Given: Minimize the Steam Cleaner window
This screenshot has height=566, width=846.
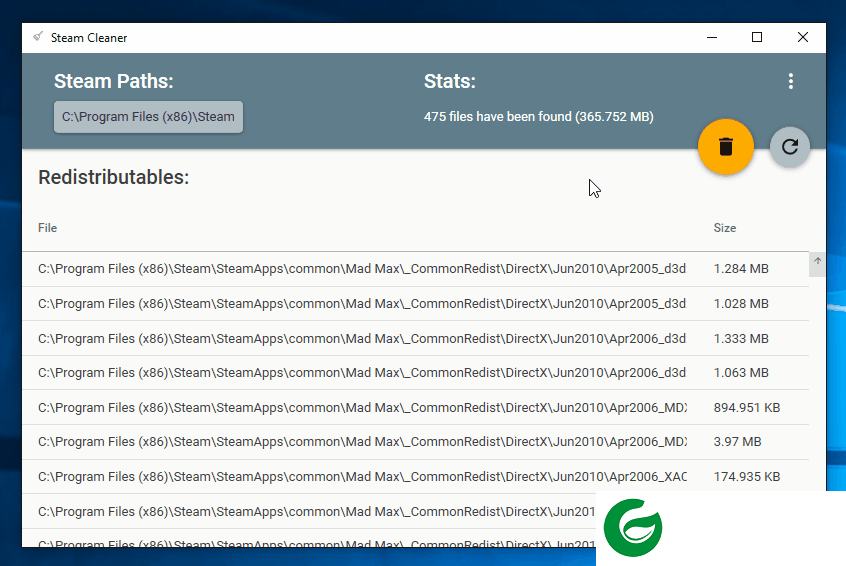Looking at the screenshot, I should (x=712, y=37).
